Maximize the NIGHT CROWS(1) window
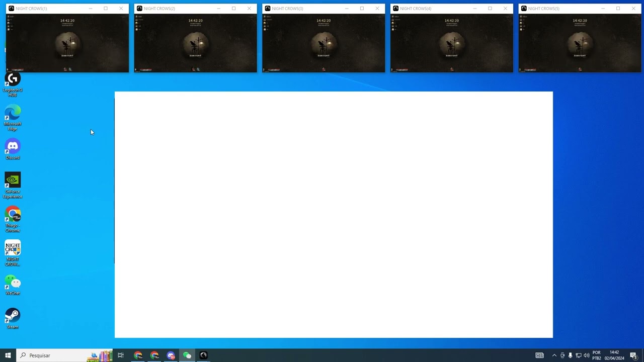The image size is (644, 362). click(x=106, y=9)
